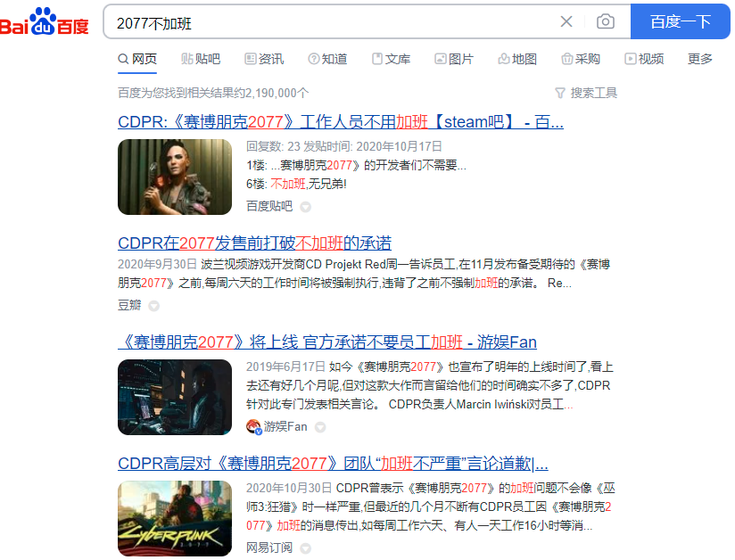Open the 资讯 tab
This screenshot has height=560, width=735.
[264, 59]
